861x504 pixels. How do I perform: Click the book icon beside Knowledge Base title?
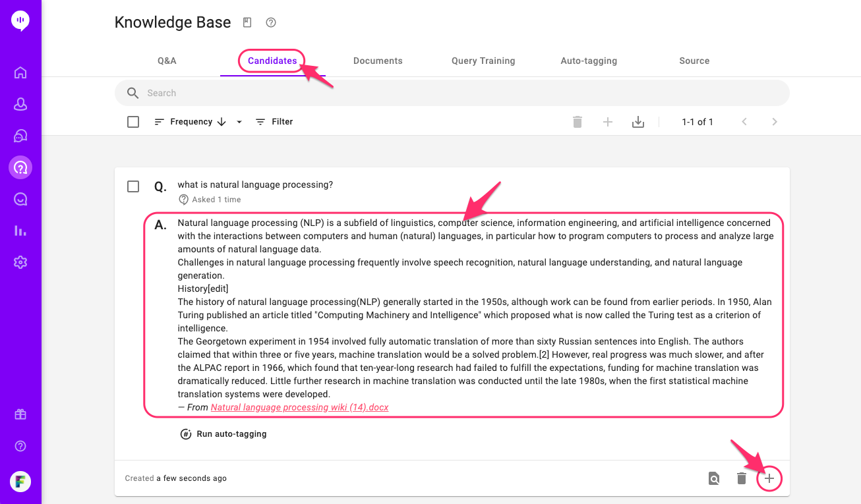(x=247, y=22)
